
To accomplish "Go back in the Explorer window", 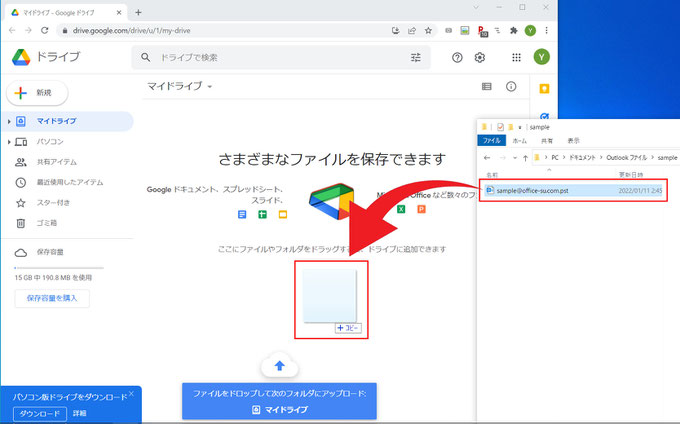I will [487, 158].
